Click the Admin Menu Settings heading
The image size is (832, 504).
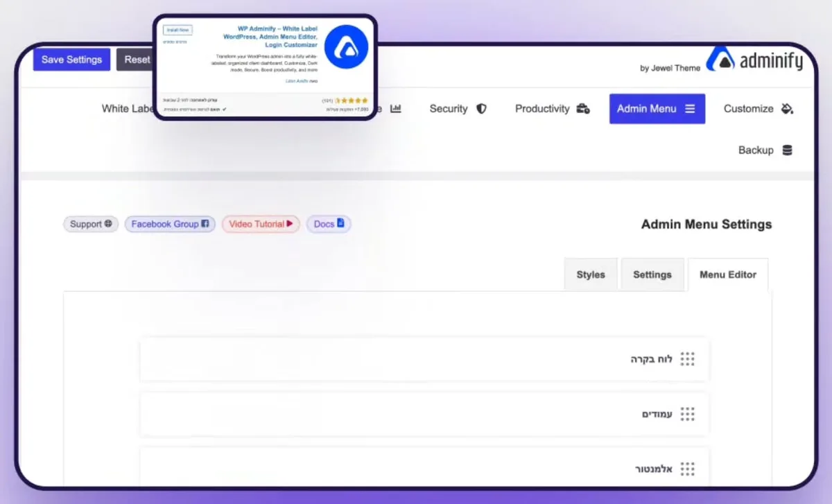tap(707, 225)
